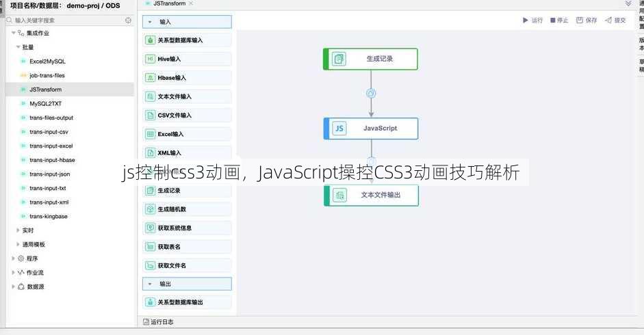This screenshot has height=335, width=644.
Task: Click the magnifier icon in the search box
Action: 10,20
